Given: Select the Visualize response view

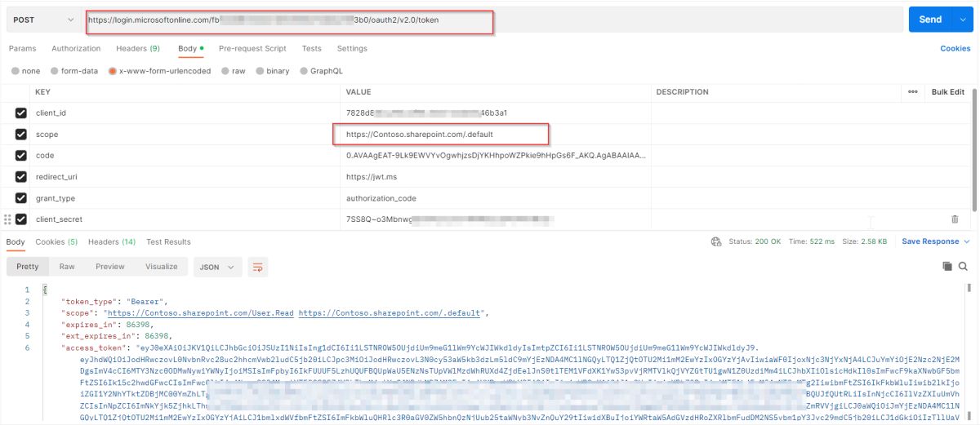Looking at the screenshot, I should coord(161,267).
